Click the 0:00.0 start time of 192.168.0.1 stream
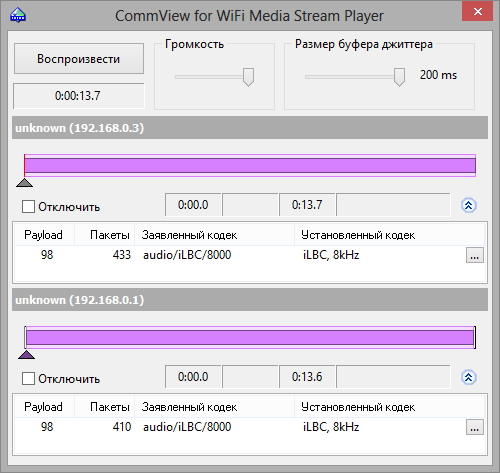The height and width of the screenshot is (473, 500). tap(193, 377)
